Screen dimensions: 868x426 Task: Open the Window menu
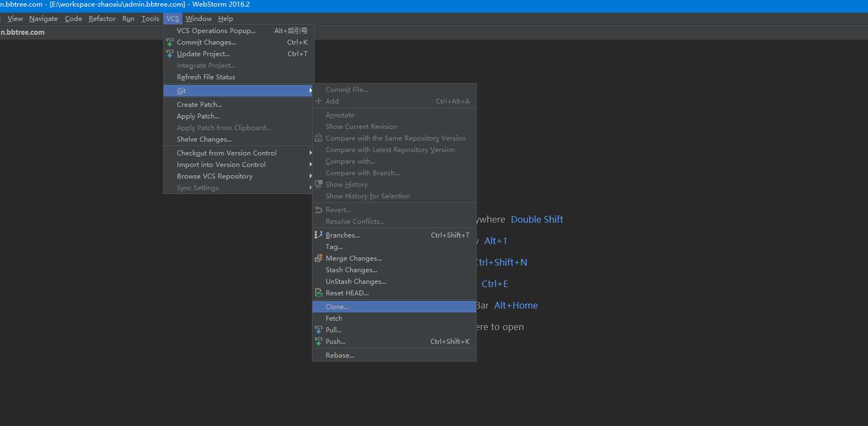click(x=198, y=19)
